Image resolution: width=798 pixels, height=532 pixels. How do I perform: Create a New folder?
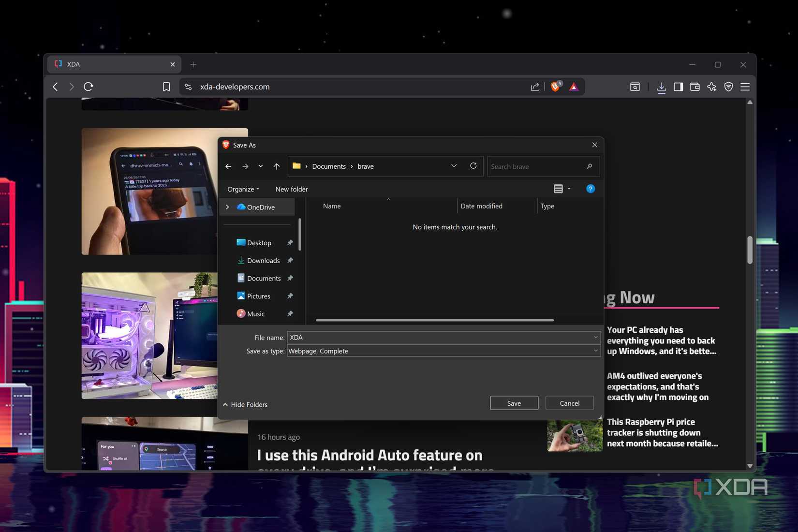tap(292, 189)
